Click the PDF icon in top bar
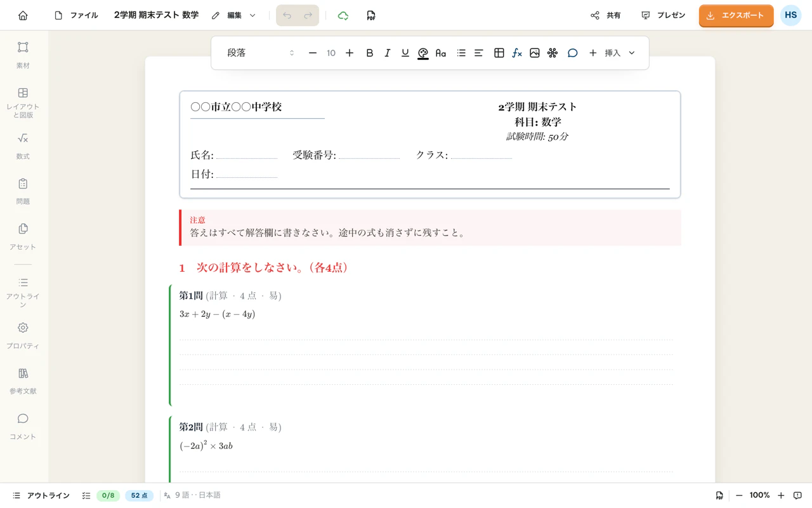The image size is (812, 508). 371,15
